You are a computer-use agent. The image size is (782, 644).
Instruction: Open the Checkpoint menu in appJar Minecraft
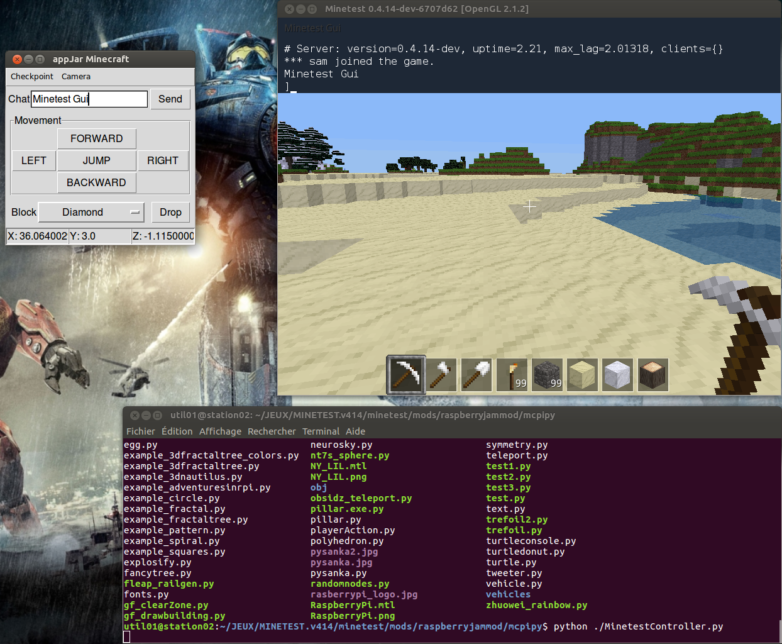[x=31, y=76]
